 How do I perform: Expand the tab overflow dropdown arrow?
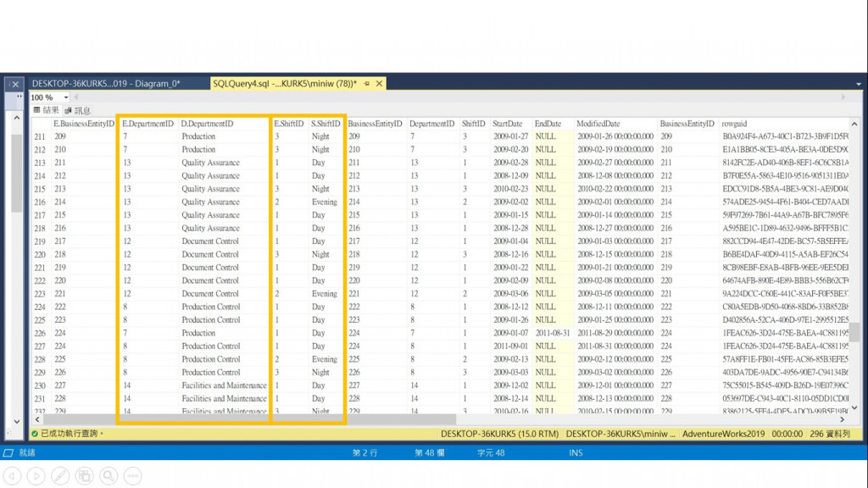(x=859, y=84)
